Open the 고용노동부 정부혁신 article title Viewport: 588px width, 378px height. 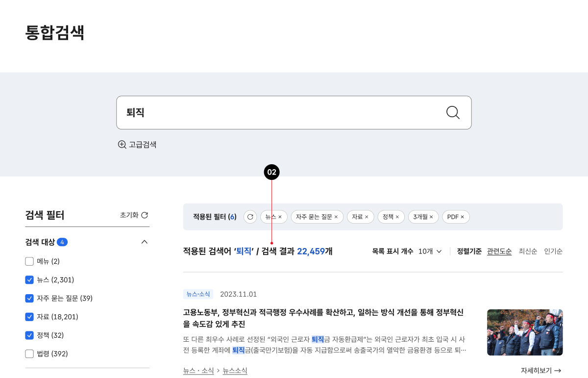coord(323,318)
